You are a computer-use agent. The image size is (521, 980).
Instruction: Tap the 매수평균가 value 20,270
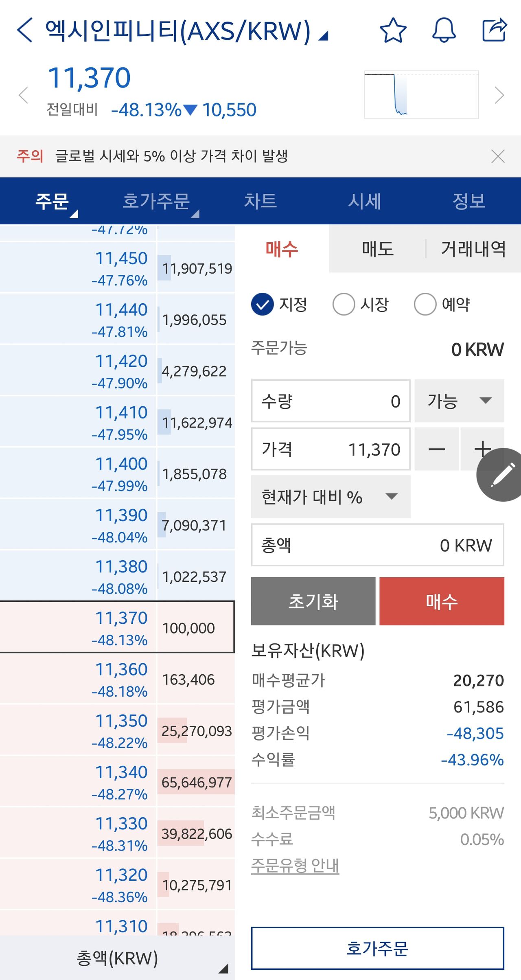[479, 680]
